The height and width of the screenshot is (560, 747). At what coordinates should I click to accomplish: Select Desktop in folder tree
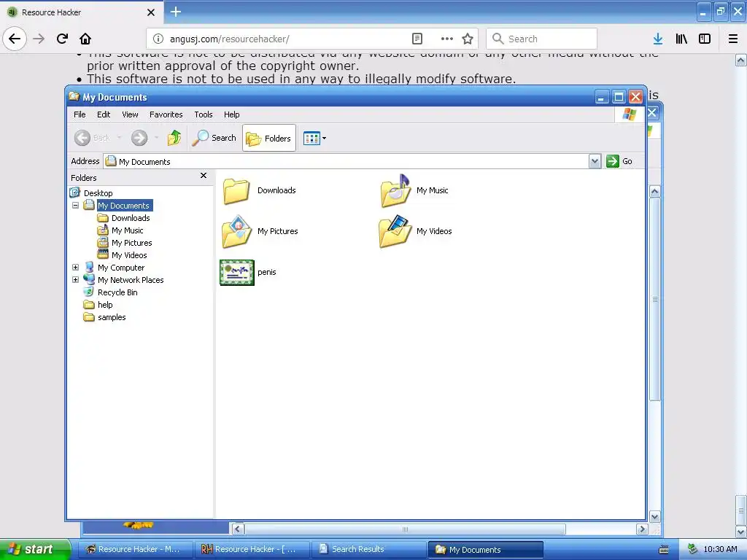coord(98,192)
